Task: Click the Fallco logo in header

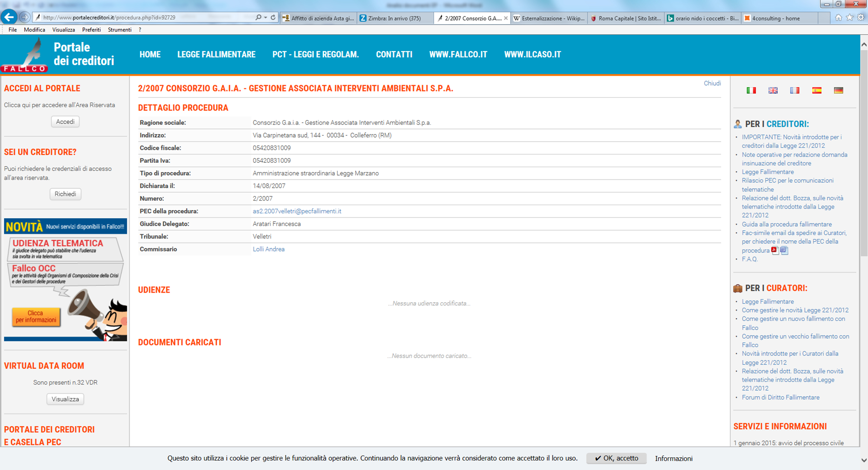Action: 25,55
